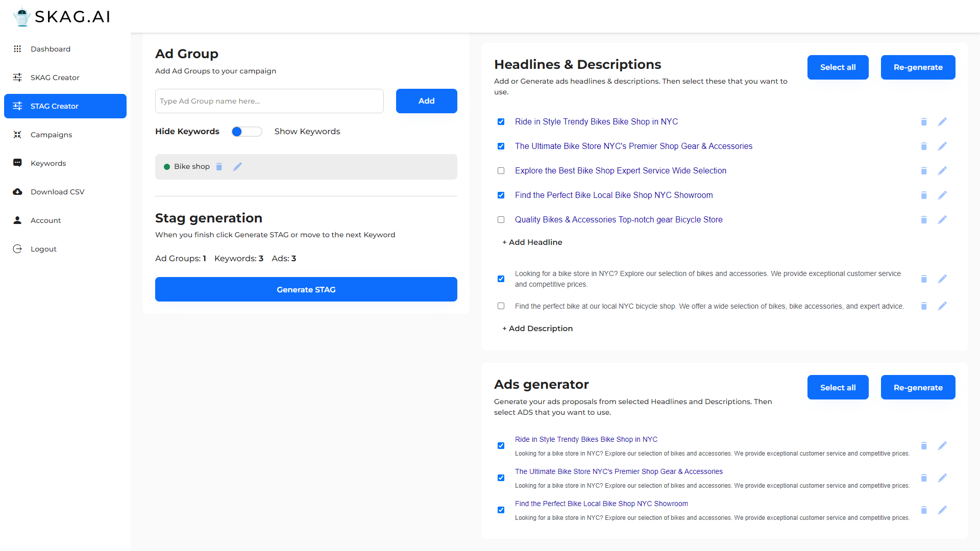The width and height of the screenshot is (980, 551).
Task: Click '+ Add Headline' link
Action: 532,242
